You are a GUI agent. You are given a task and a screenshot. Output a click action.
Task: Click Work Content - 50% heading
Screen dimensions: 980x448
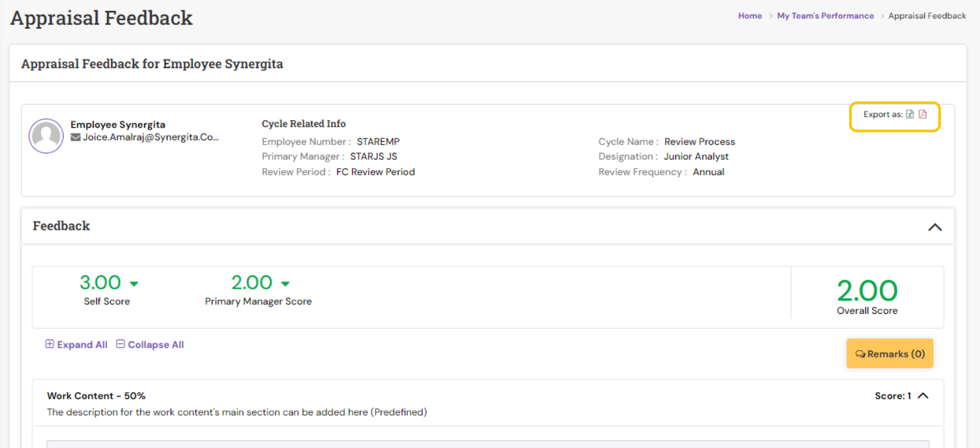(96, 396)
